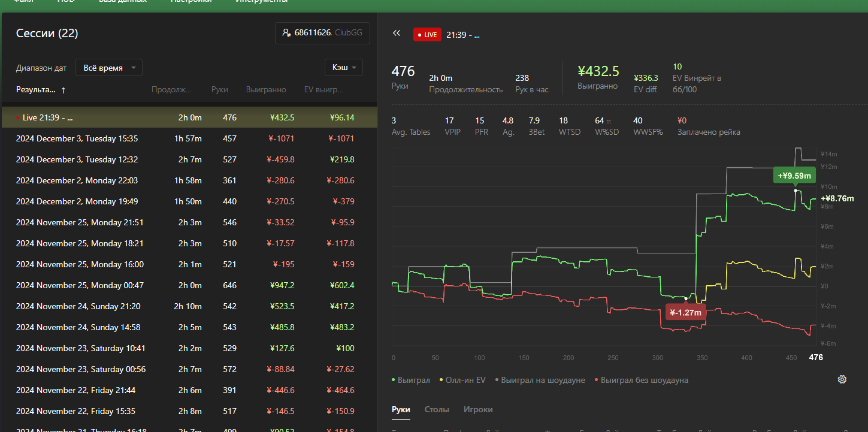Click the Диапазон дат label
The height and width of the screenshot is (432, 868).
click(x=41, y=68)
